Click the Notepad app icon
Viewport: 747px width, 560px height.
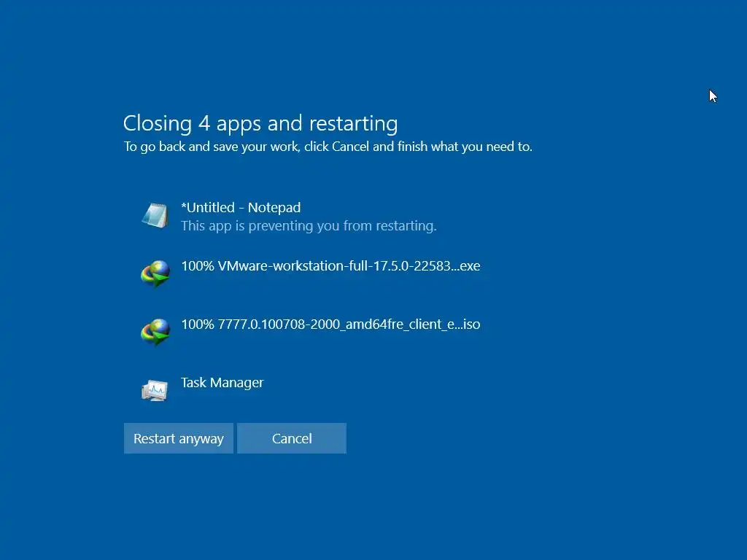coord(155,215)
